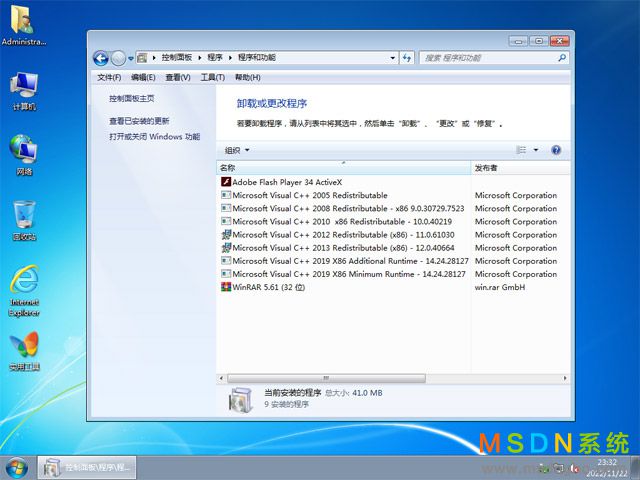640x480 pixels.
Task: Click the control panel taskbar button
Action: click(87, 468)
